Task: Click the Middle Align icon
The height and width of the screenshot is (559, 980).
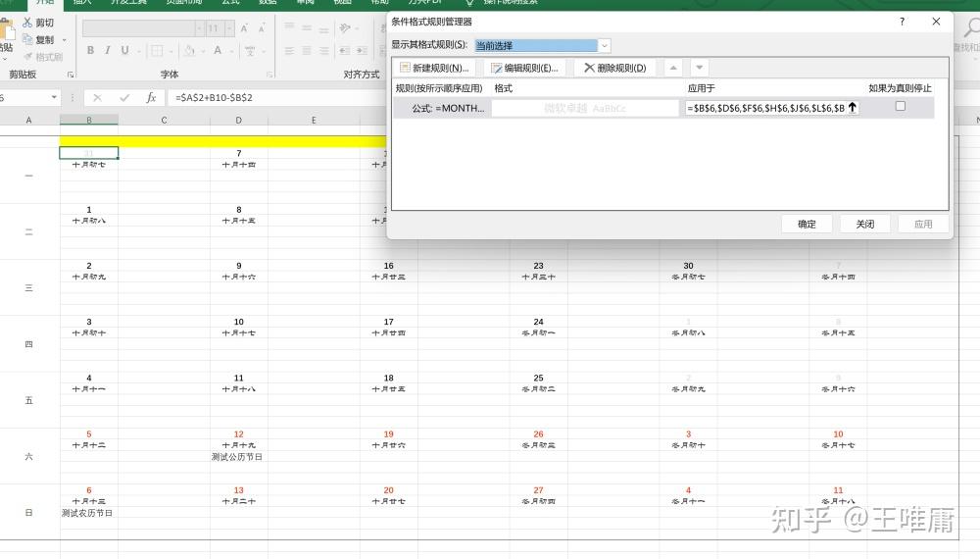Action: 306,28
